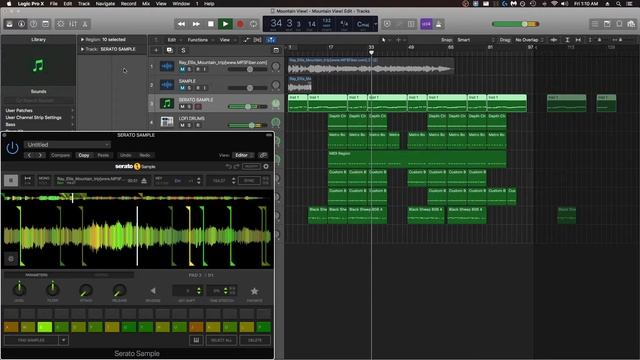The width and height of the screenshot is (640, 360).
Task: Click the Paste button in plugin header
Action: click(x=103, y=155)
